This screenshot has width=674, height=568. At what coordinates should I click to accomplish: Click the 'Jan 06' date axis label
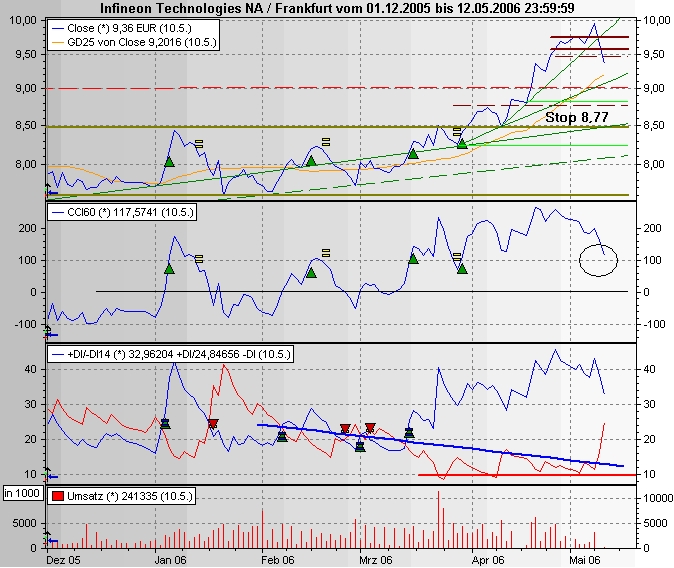[x=171, y=560]
